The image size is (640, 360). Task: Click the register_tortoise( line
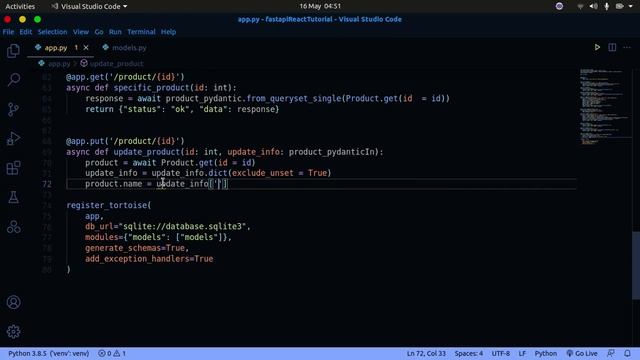point(109,205)
